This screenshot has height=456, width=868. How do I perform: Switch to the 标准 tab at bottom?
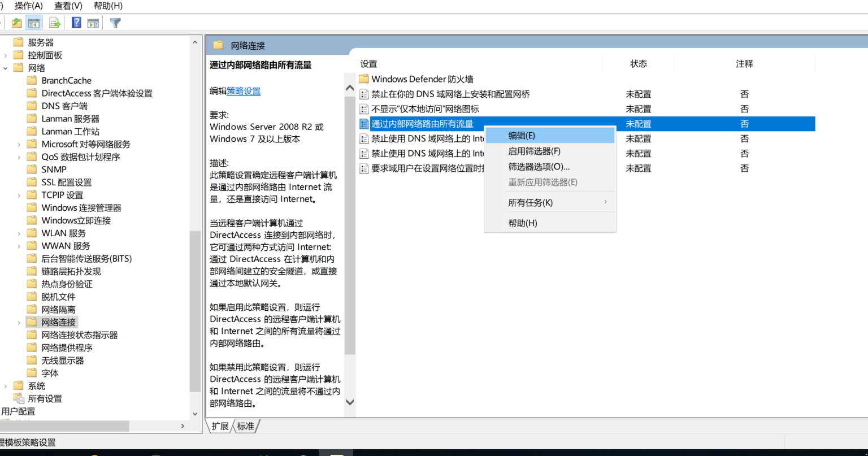coord(246,426)
